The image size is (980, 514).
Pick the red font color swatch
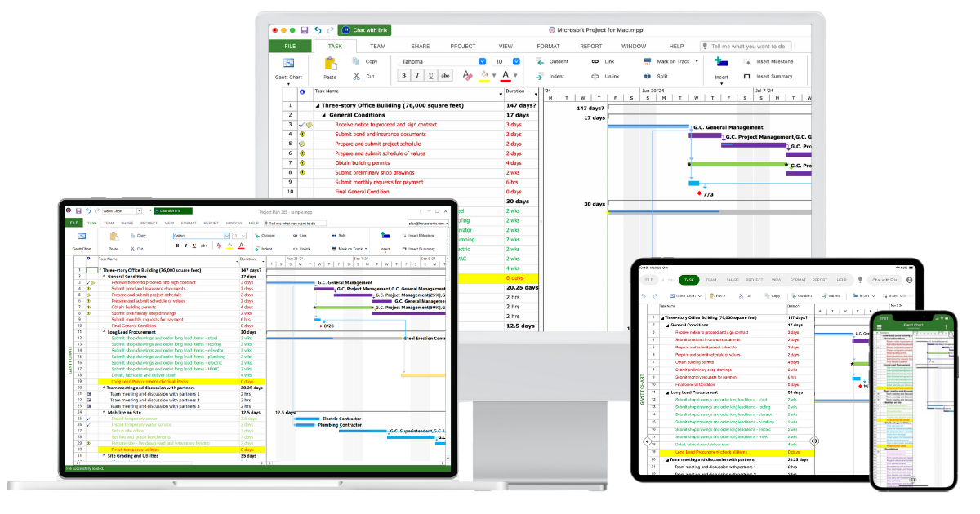[506, 76]
